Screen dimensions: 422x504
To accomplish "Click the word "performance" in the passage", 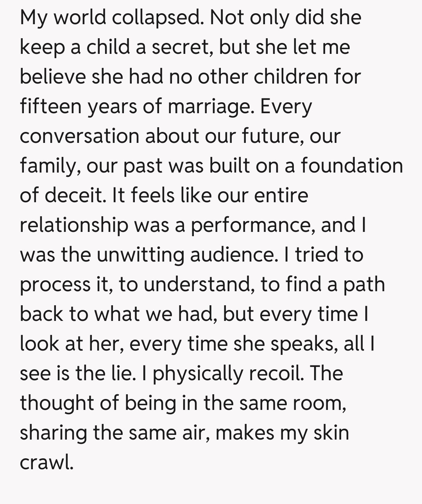I will click(253, 225).
